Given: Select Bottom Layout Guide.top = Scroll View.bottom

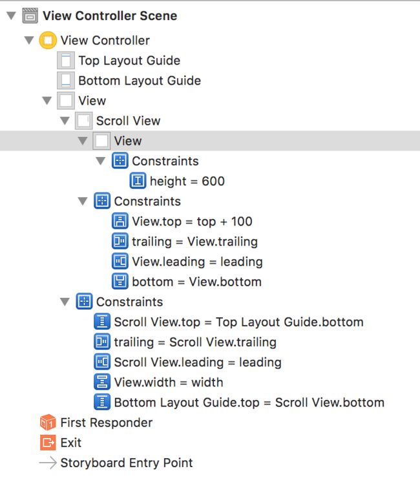Looking at the screenshot, I should (239, 403).
